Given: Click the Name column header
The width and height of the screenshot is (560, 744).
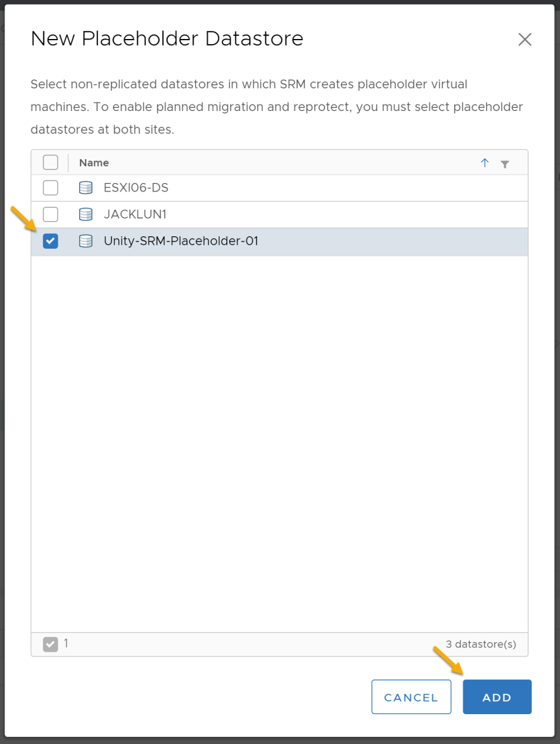Looking at the screenshot, I should [x=94, y=163].
